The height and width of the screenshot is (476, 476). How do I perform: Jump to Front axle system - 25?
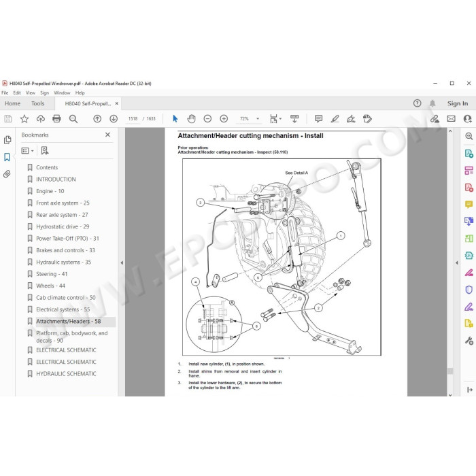coord(63,203)
